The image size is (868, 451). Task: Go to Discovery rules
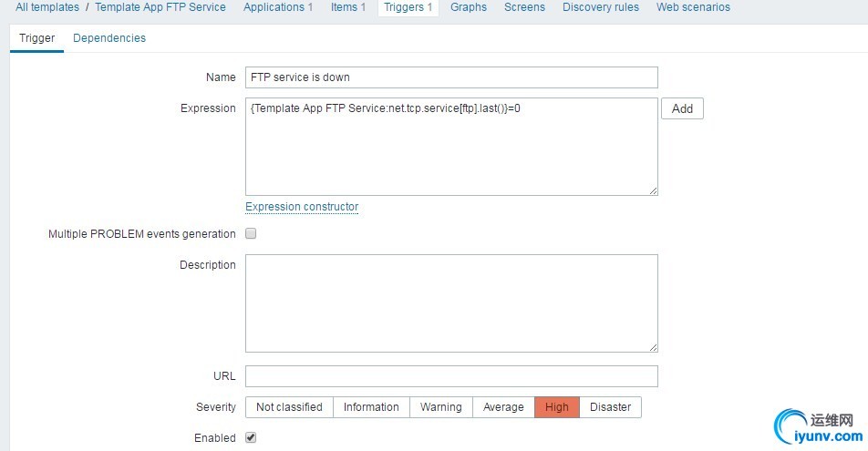point(601,7)
